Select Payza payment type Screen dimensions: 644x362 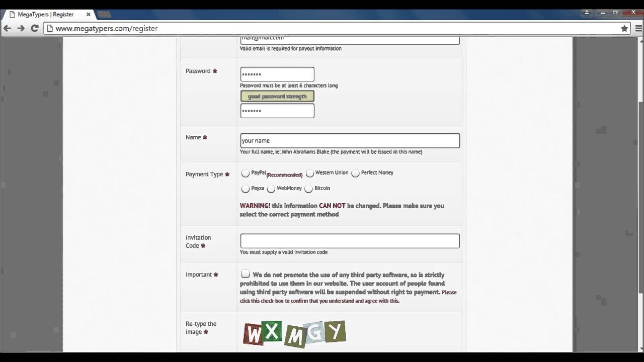tap(245, 189)
